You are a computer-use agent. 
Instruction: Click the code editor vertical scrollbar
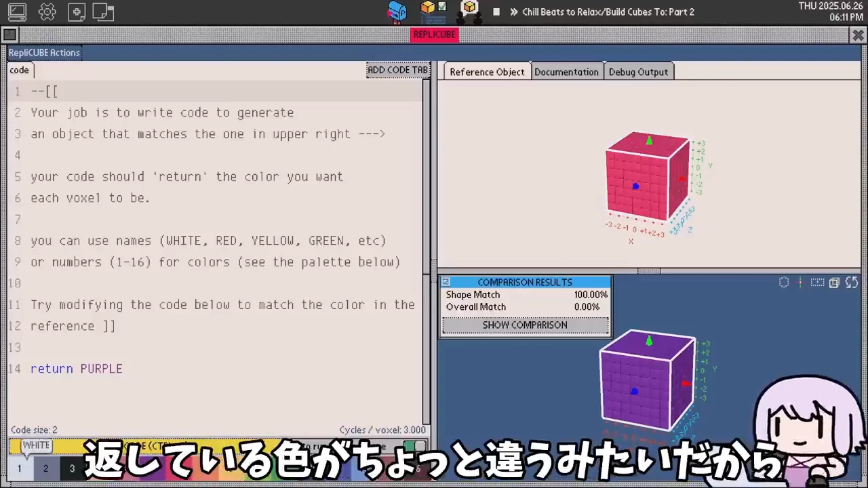point(427,251)
